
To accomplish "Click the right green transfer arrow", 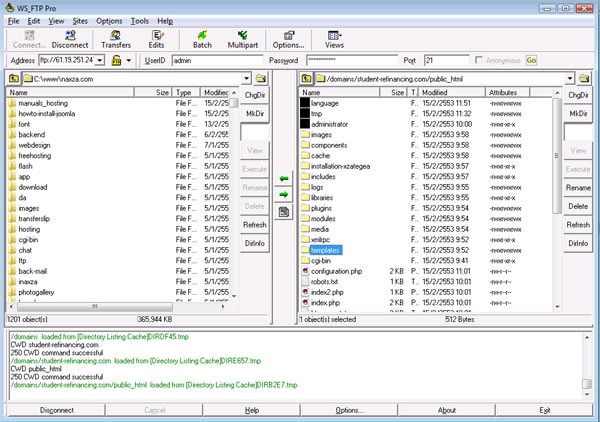I will [284, 195].
